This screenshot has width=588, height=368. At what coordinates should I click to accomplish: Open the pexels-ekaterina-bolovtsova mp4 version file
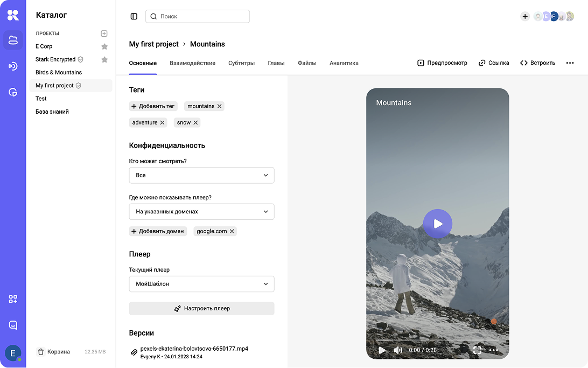[194, 349]
